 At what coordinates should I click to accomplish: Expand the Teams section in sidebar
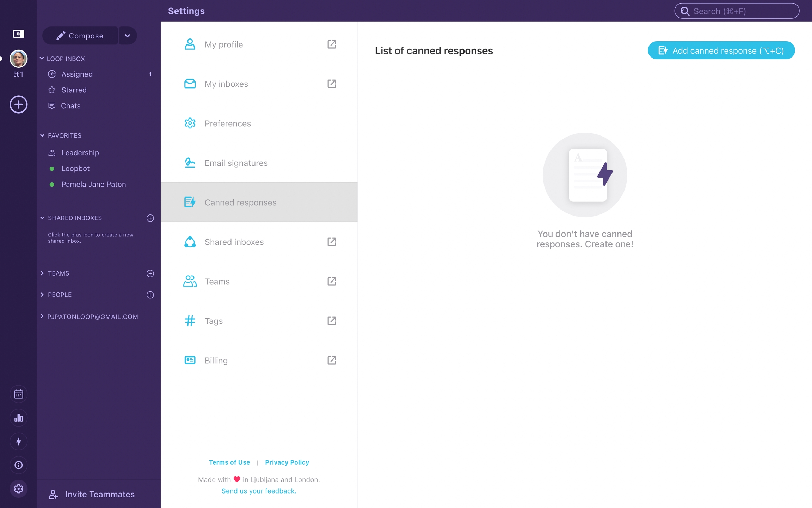[x=42, y=273]
